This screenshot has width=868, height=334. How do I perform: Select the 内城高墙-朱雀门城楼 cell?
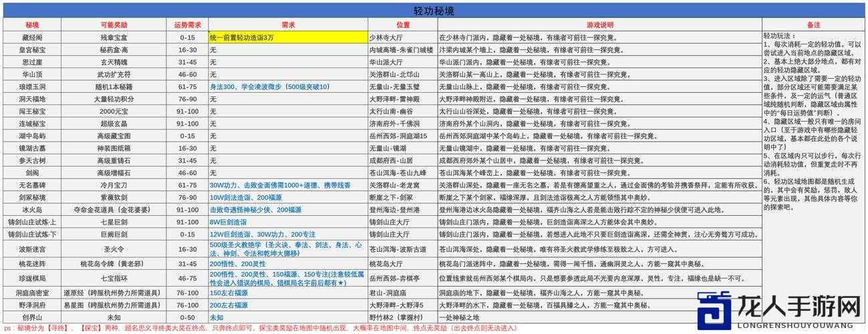tap(403, 49)
